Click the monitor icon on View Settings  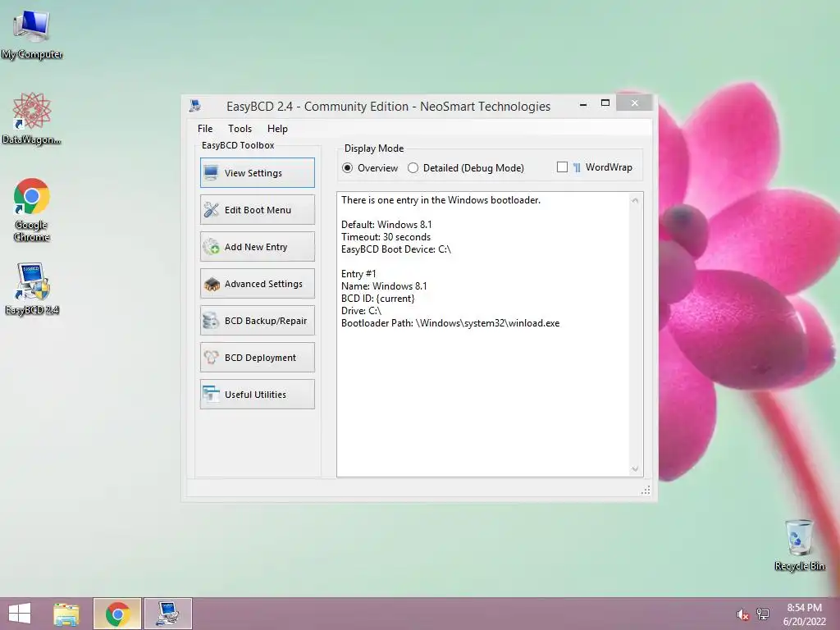pos(211,172)
